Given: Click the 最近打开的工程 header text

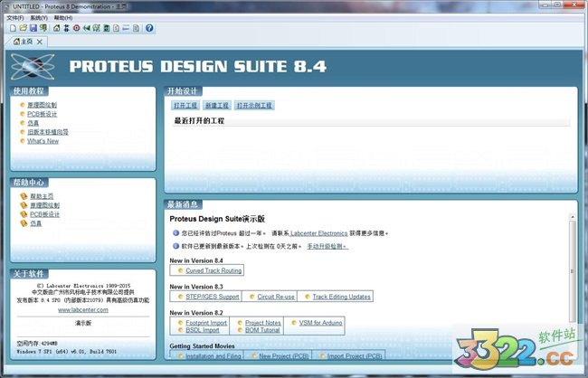Looking at the screenshot, I should pyautogui.click(x=199, y=121).
